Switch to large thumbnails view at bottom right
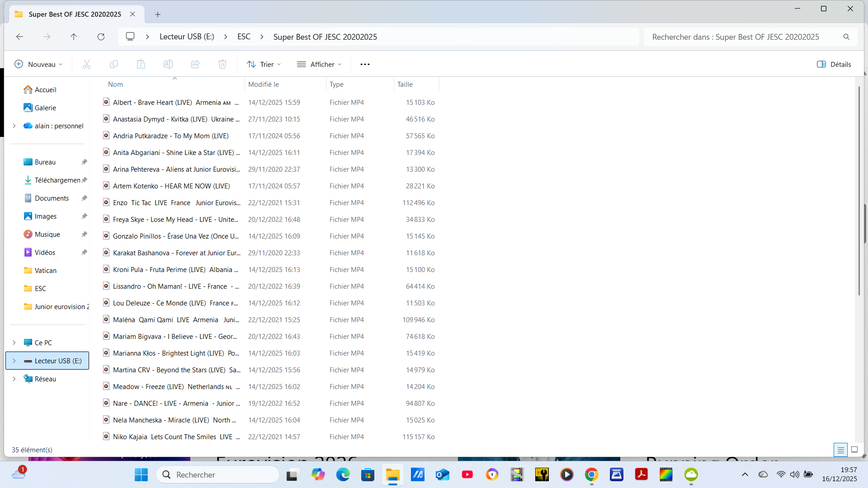The width and height of the screenshot is (868, 488). click(x=854, y=450)
